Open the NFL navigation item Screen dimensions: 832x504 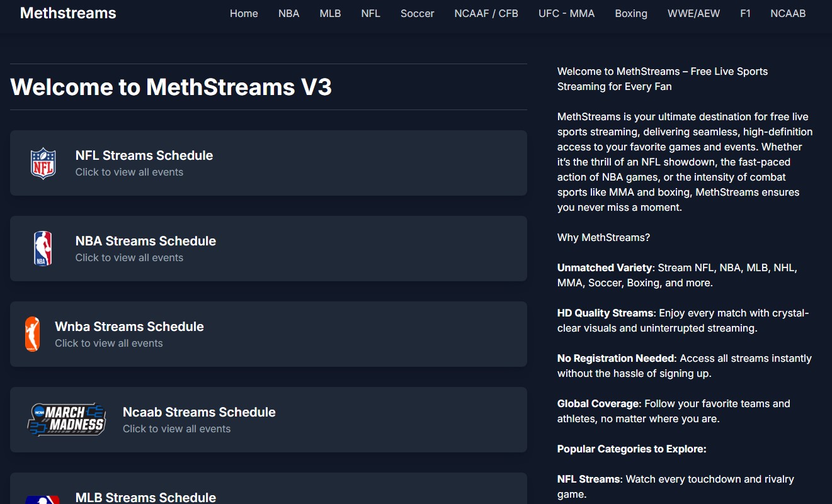pos(371,13)
